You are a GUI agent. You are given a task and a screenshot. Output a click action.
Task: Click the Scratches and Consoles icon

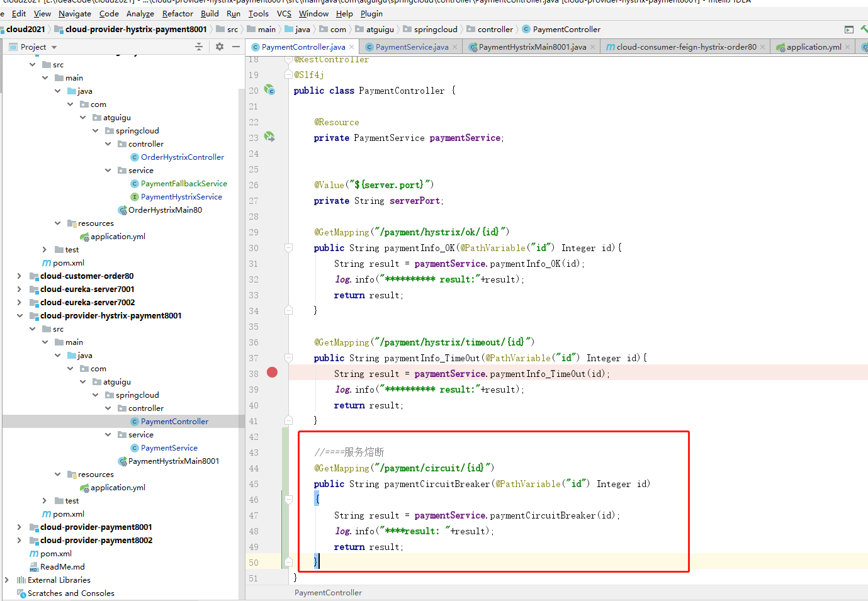coord(21,593)
